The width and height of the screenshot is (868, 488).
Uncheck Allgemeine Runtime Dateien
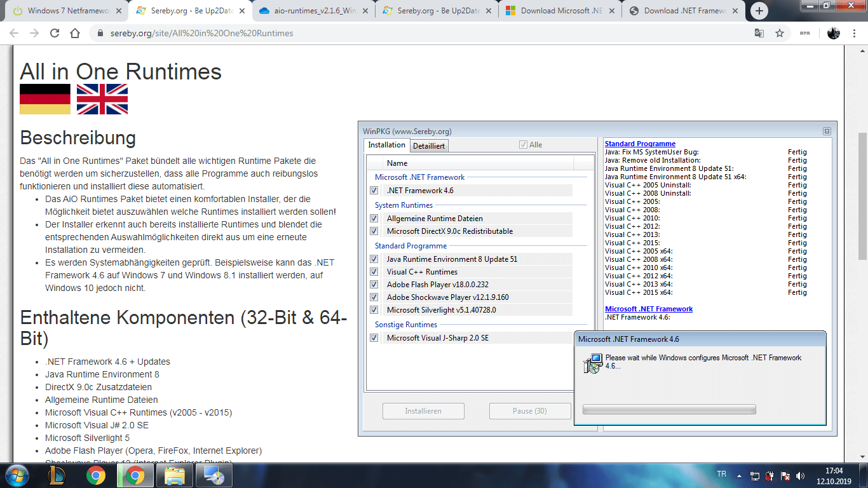(374, 219)
